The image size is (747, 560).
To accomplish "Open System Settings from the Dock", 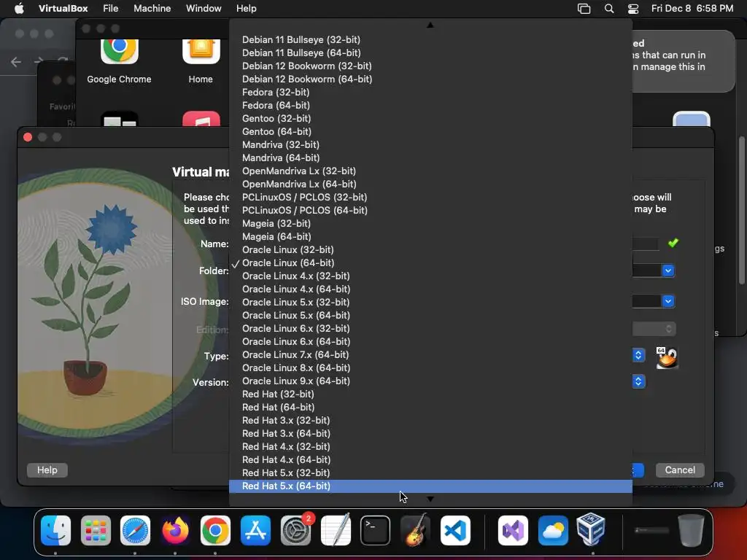I will click(x=295, y=530).
